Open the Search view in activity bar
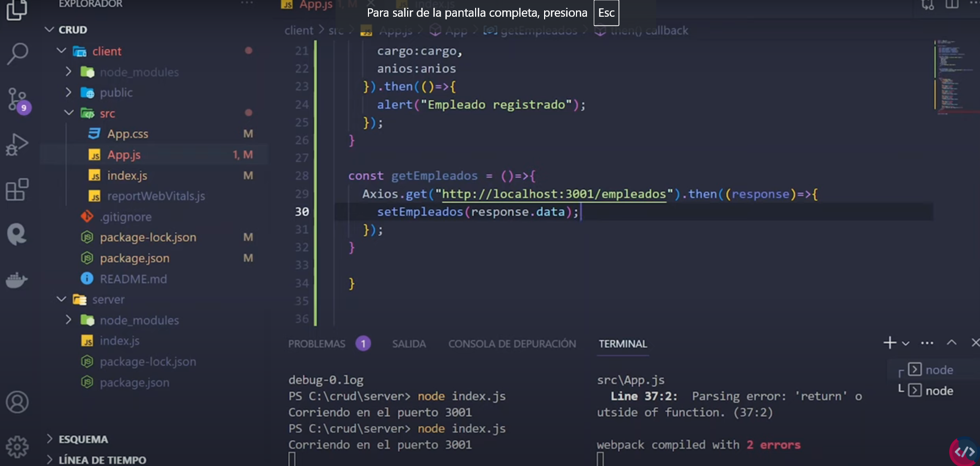This screenshot has width=980, height=466. point(17,53)
